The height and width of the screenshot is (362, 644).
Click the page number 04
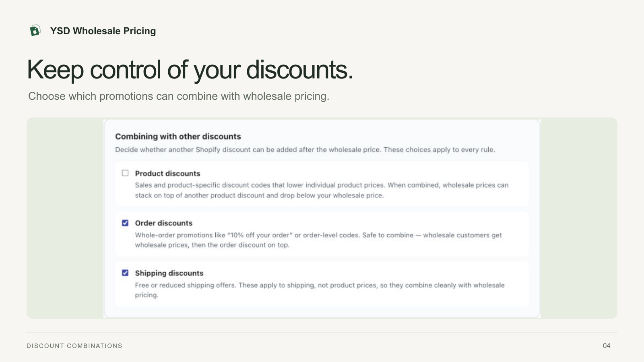pyautogui.click(x=607, y=346)
